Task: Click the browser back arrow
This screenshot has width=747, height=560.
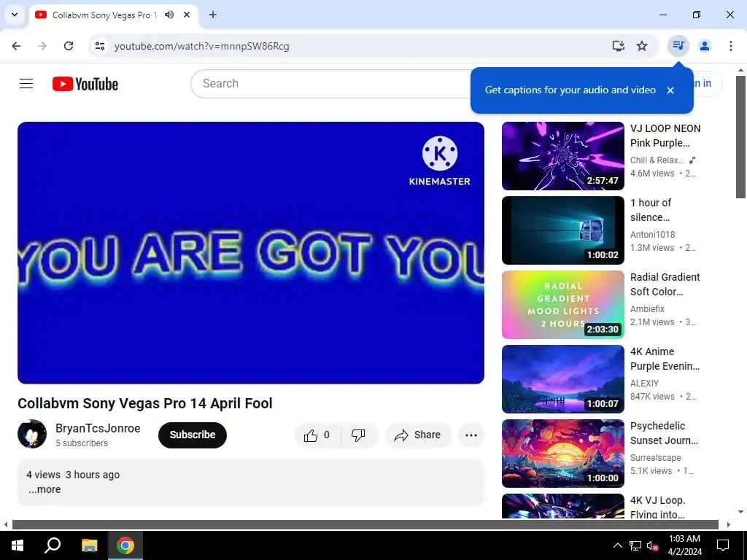Action: [x=16, y=46]
